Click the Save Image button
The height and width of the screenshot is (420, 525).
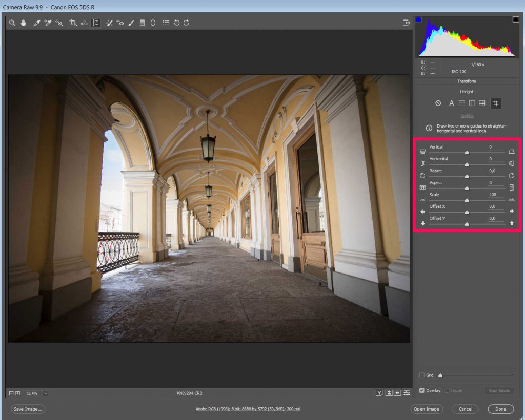(28, 409)
